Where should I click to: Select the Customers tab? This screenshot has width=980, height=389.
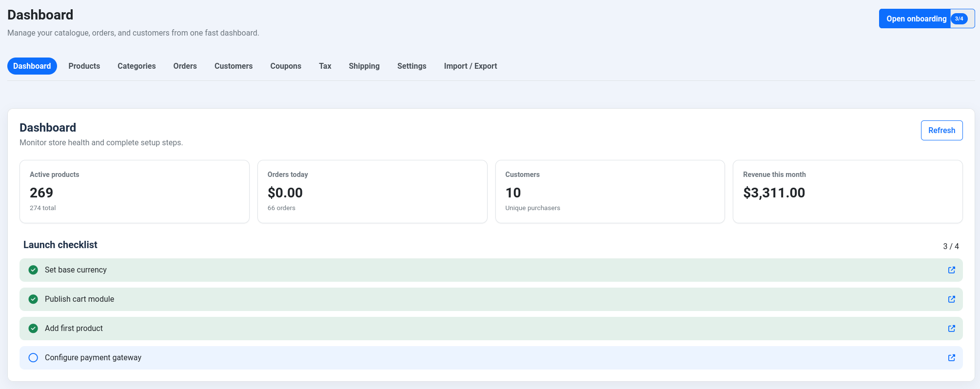[x=234, y=66]
